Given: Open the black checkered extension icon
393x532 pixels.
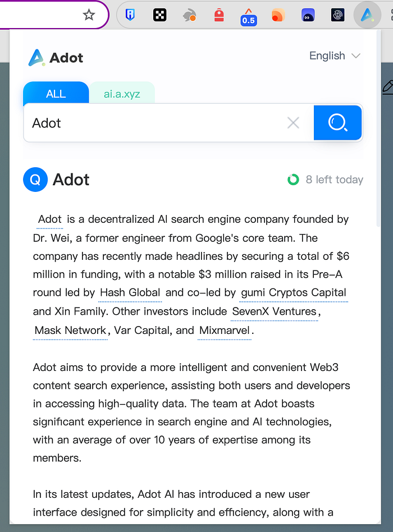Looking at the screenshot, I should (159, 15).
